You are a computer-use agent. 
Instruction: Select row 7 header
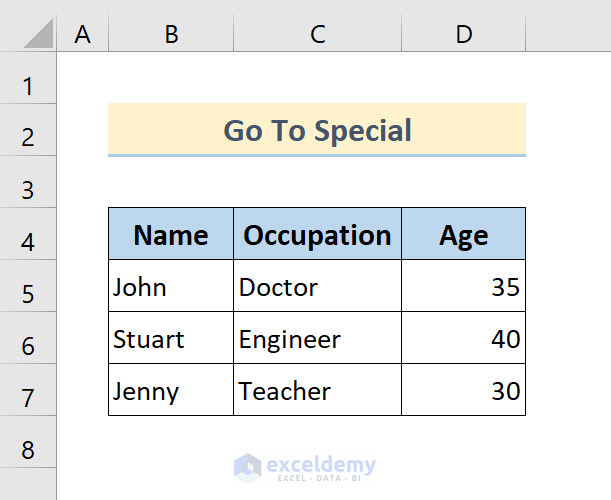coord(28,390)
